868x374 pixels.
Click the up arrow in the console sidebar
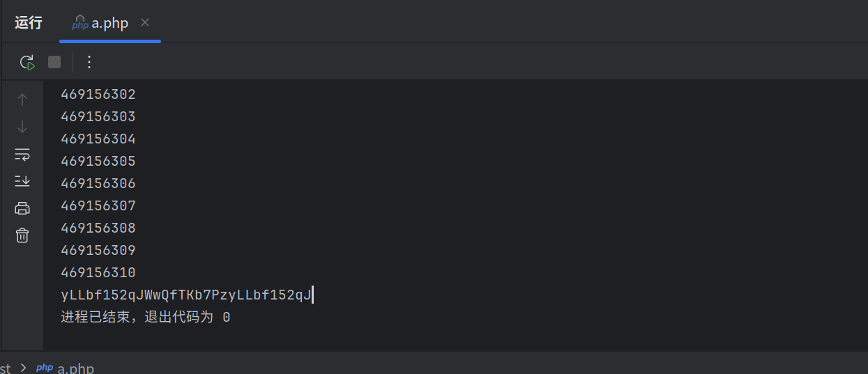coord(22,100)
